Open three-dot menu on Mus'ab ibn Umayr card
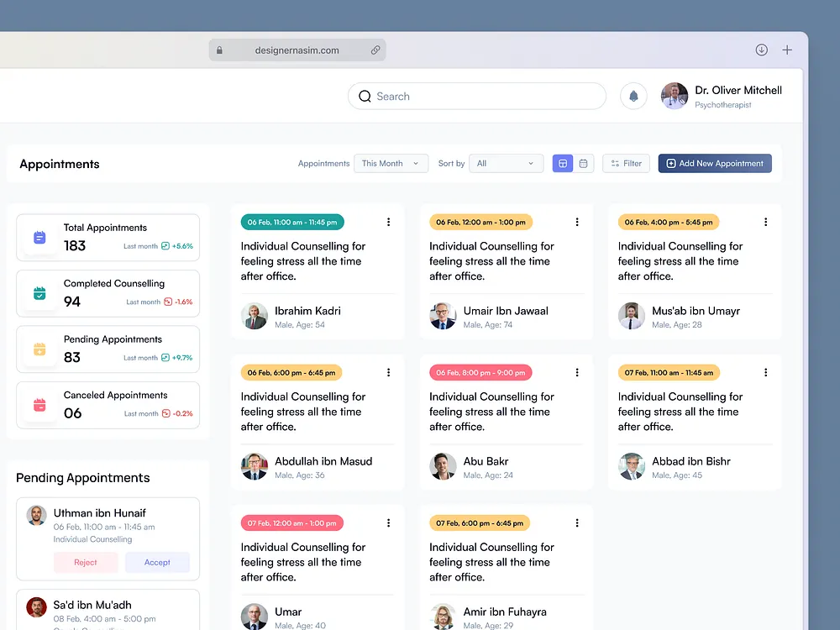 point(765,222)
